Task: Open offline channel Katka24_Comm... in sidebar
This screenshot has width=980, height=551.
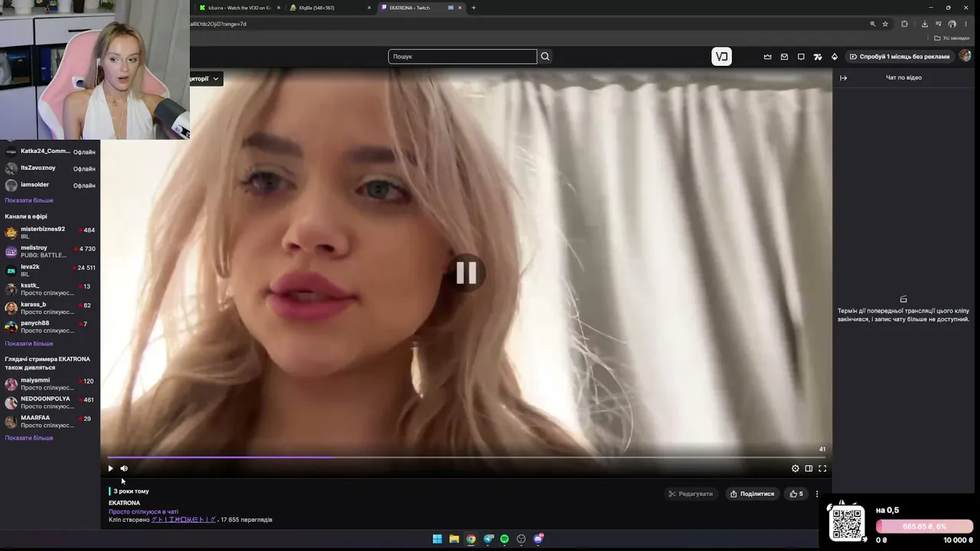Action: [50, 152]
